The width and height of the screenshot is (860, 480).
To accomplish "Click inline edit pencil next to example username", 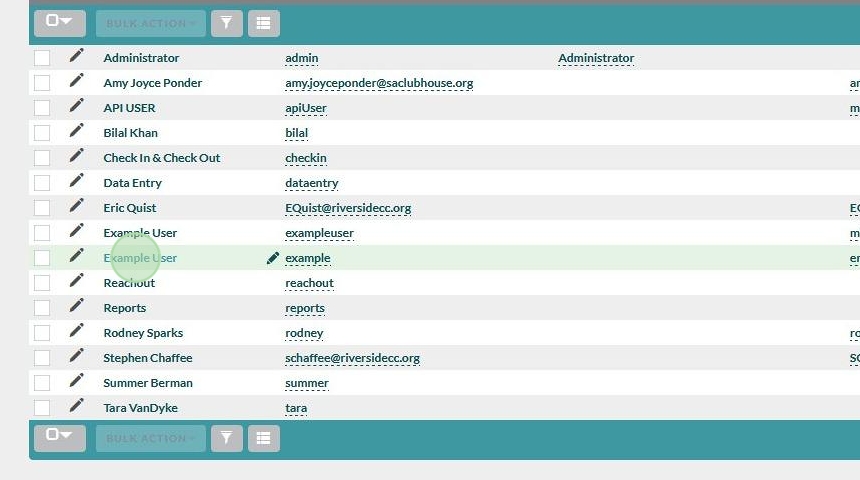I will tap(272, 258).
